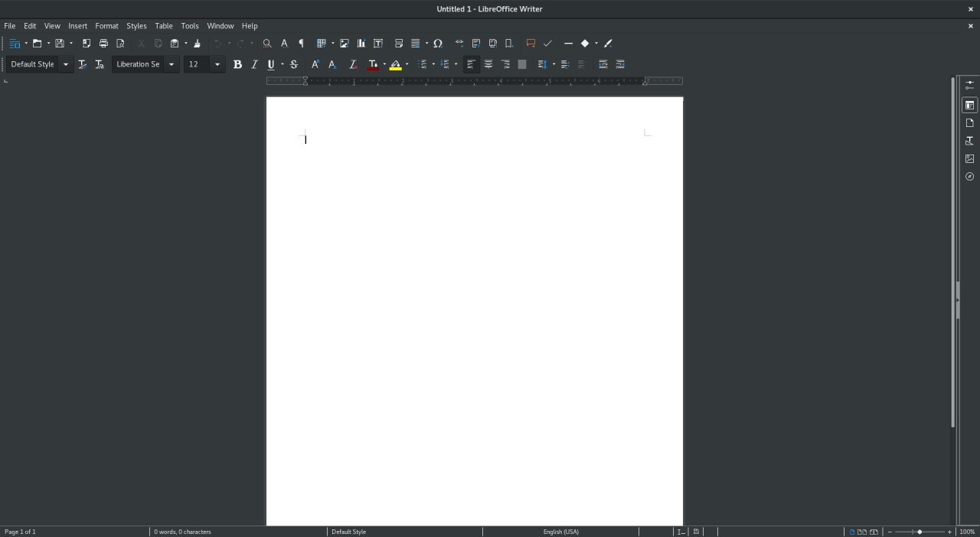Viewport: 980px width, 537px height.
Task: Click the Clear Direct Formatting icon
Action: pyautogui.click(x=353, y=64)
